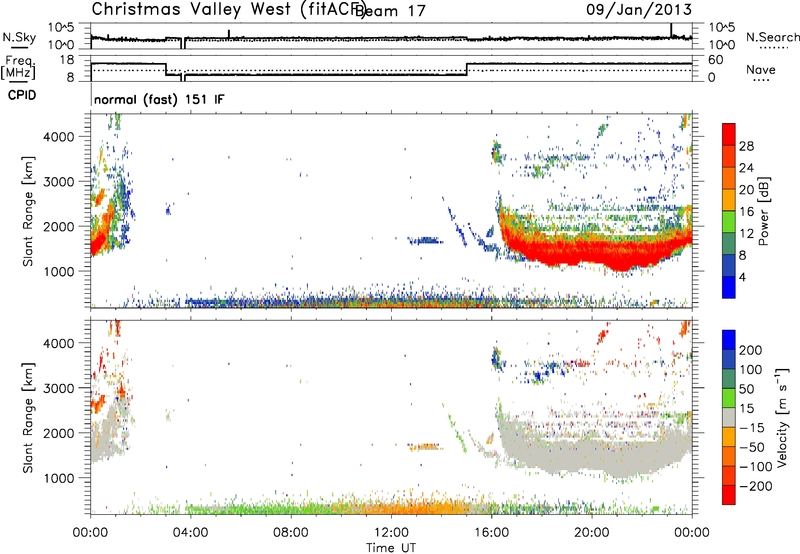Click the "200" label on the velocity color bar
This screenshot has width=800, height=554.
point(751,350)
